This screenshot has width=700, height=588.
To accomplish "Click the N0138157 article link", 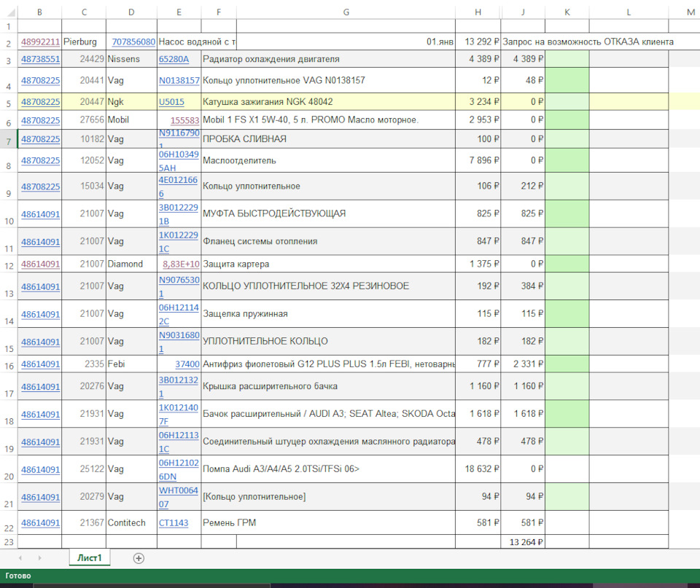I will pyautogui.click(x=179, y=80).
